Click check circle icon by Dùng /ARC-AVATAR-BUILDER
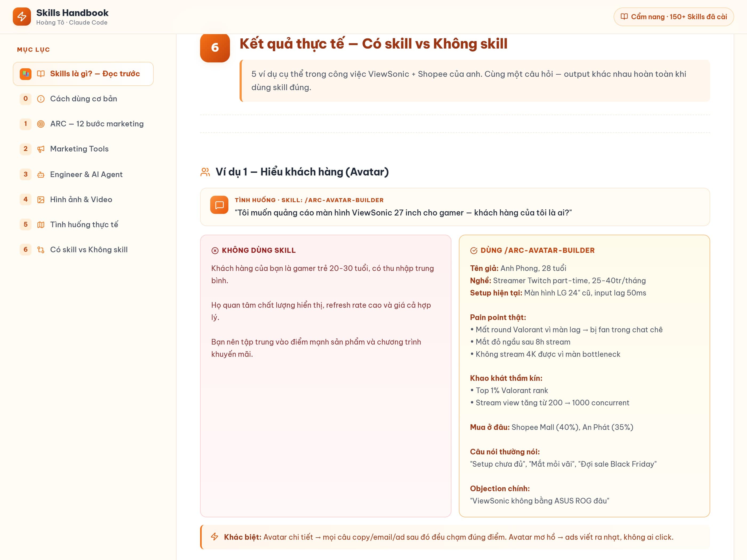This screenshot has width=747, height=560. [x=474, y=250]
